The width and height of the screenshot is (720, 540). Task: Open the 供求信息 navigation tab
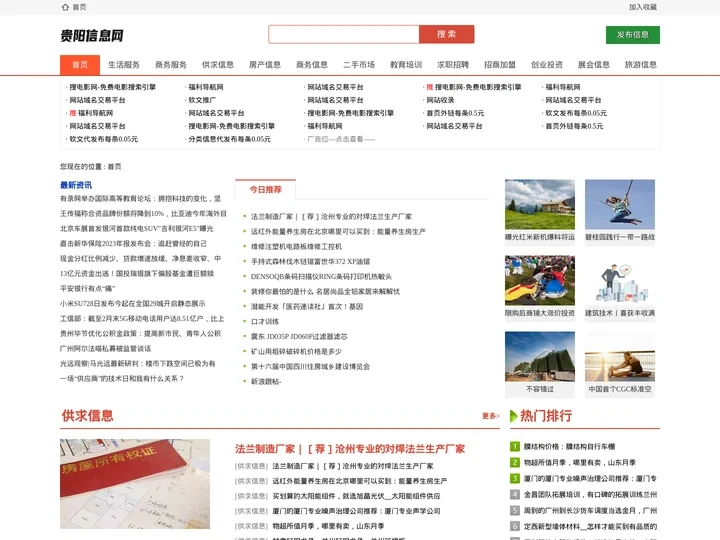tap(218, 65)
